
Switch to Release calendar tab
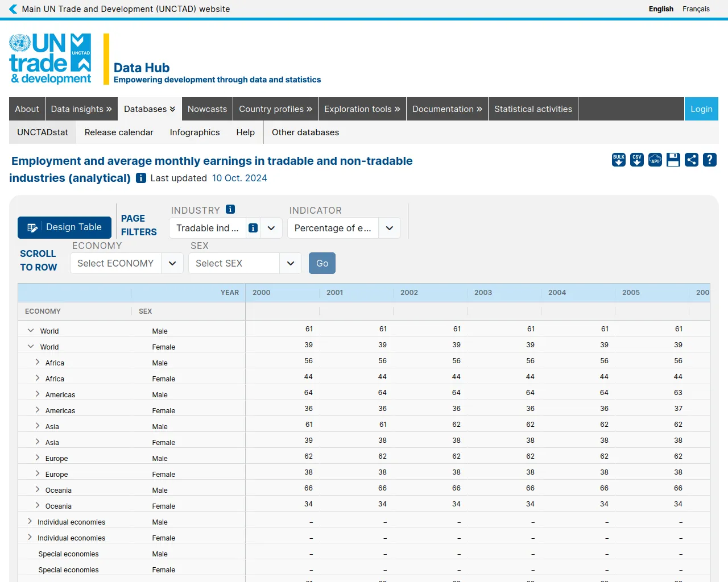coord(119,132)
